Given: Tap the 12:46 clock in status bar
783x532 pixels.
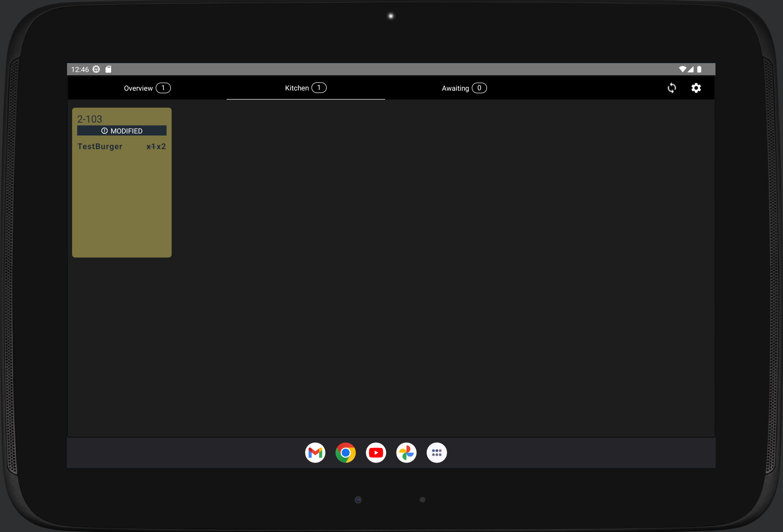Looking at the screenshot, I should pos(80,69).
